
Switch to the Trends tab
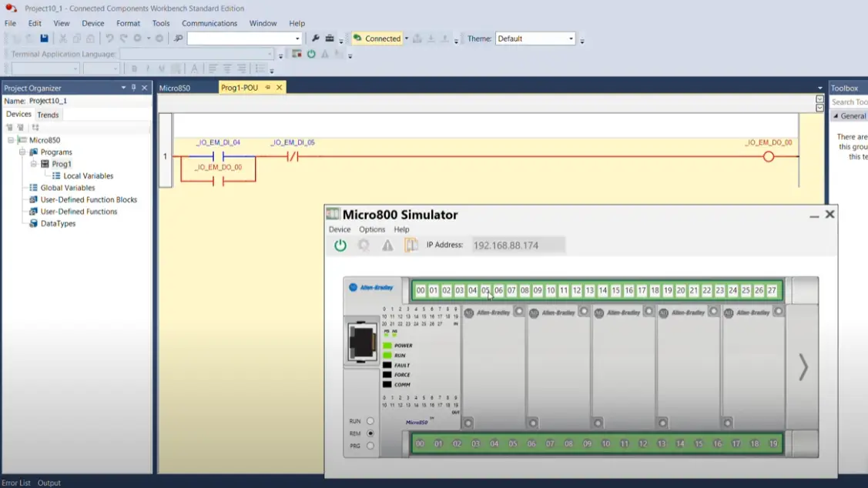pyautogui.click(x=48, y=115)
